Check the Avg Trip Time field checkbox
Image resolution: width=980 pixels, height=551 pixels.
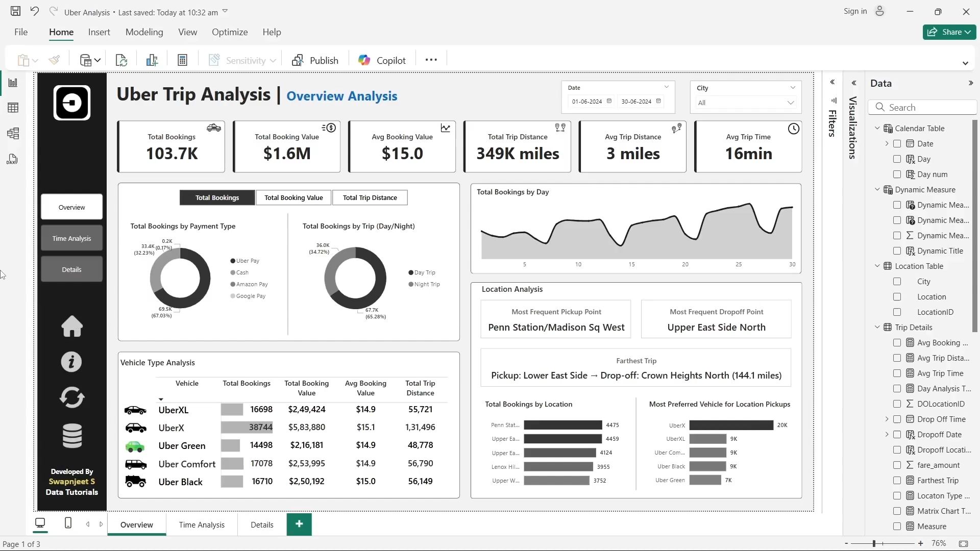pos(897,373)
